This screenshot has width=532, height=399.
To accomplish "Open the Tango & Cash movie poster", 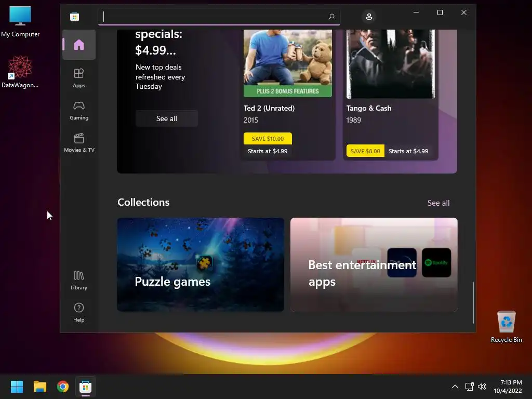I will click(x=391, y=64).
